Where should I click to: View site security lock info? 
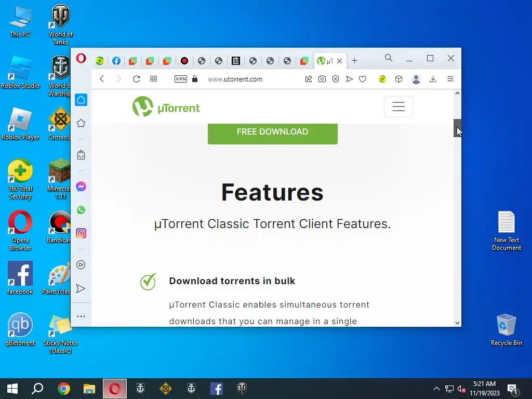coord(195,79)
